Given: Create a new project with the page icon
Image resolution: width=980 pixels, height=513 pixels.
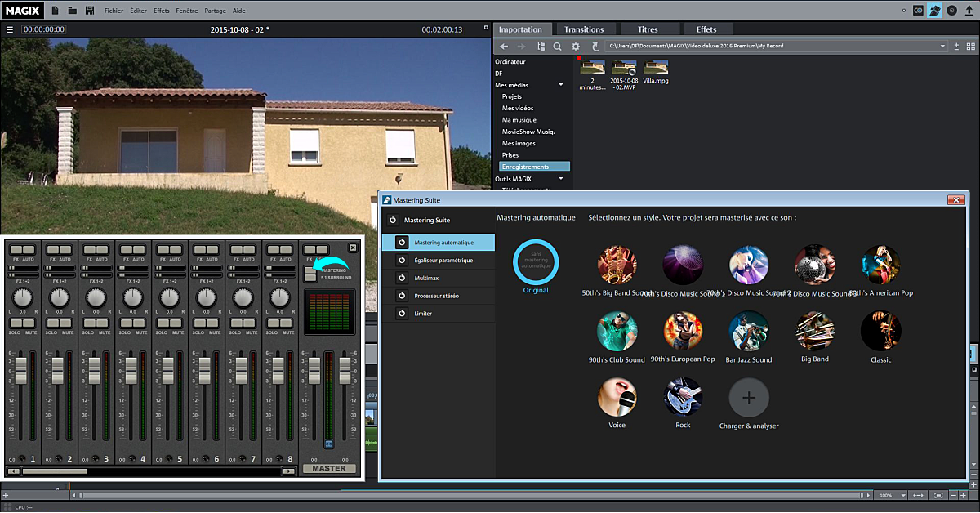Looking at the screenshot, I should pos(55,11).
